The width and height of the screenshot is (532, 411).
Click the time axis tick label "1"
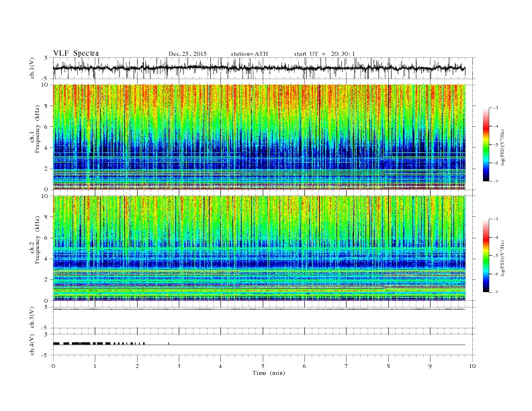click(95, 366)
